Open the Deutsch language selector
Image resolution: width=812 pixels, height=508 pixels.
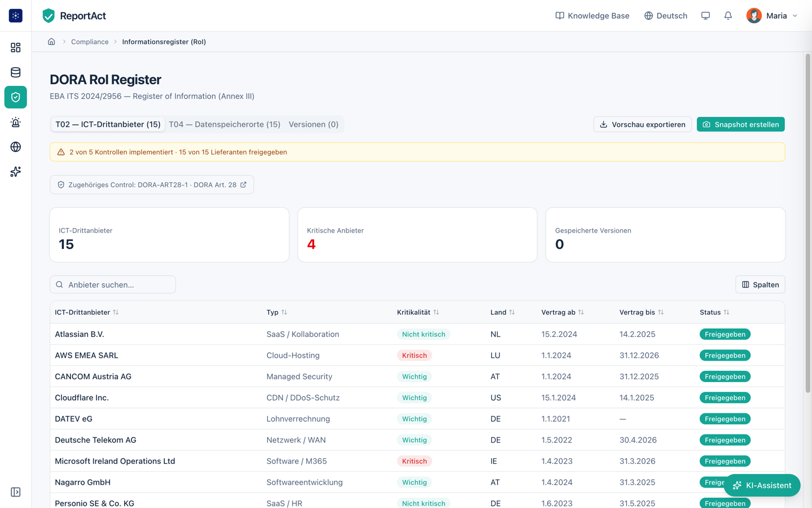665,16
